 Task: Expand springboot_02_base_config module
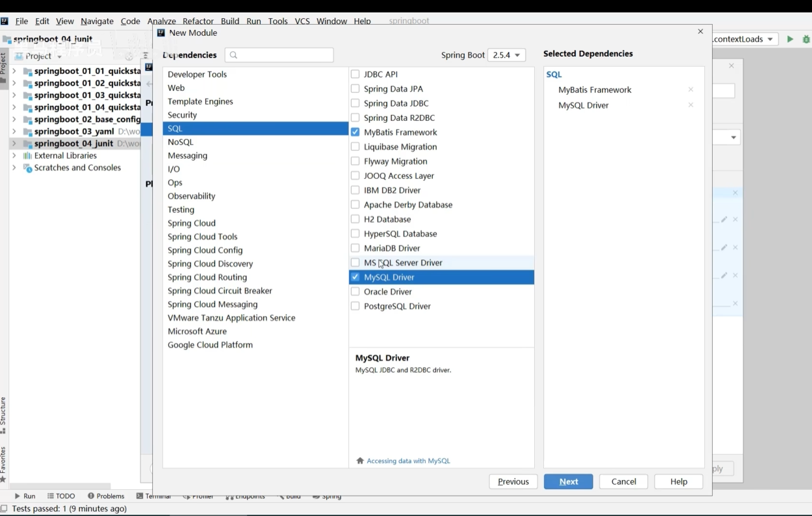coord(14,120)
